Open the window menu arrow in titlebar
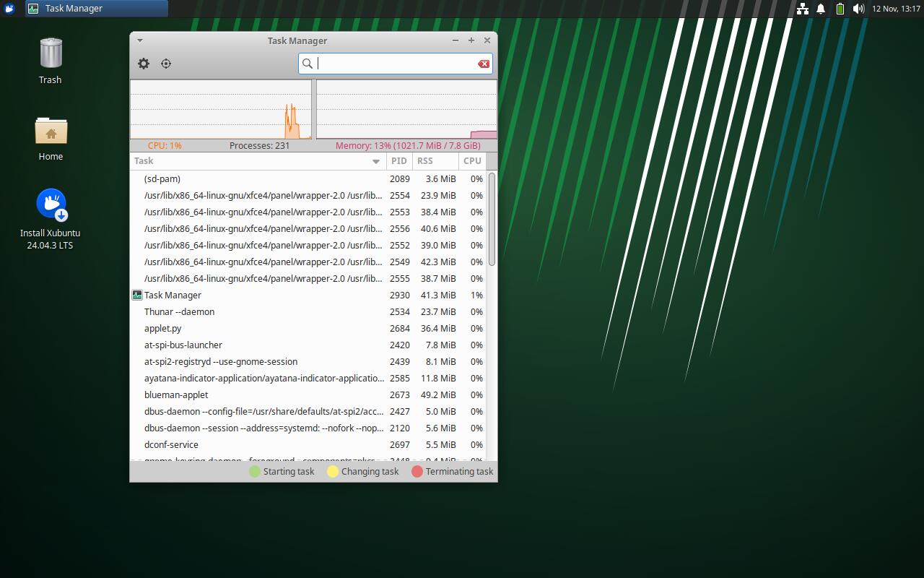The image size is (924, 578). tap(140, 40)
